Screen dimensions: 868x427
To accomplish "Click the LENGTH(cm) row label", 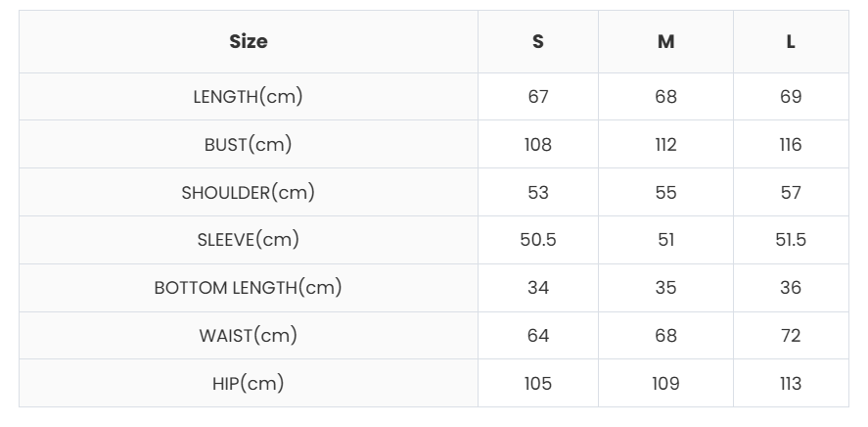I will point(249,97).
